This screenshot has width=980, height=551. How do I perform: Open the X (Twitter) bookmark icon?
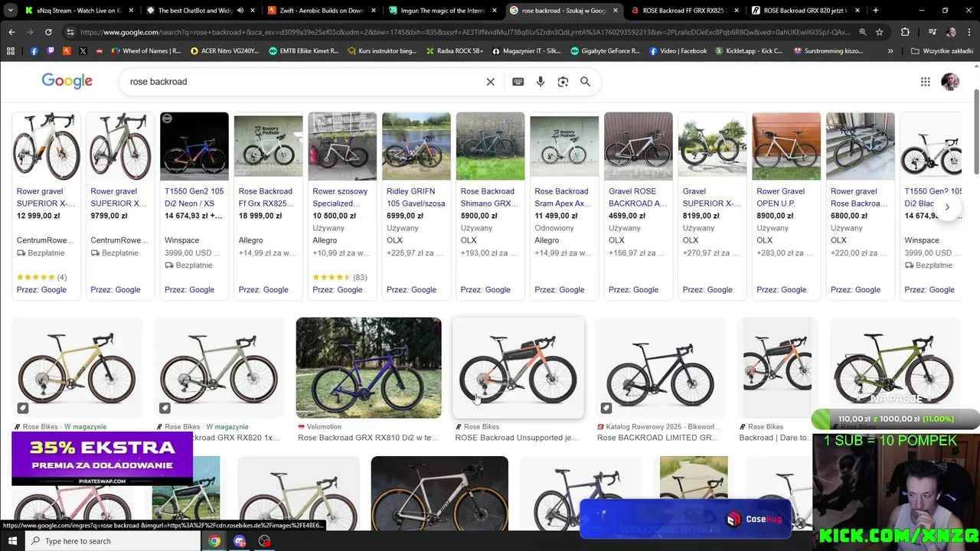pos(83,51)
